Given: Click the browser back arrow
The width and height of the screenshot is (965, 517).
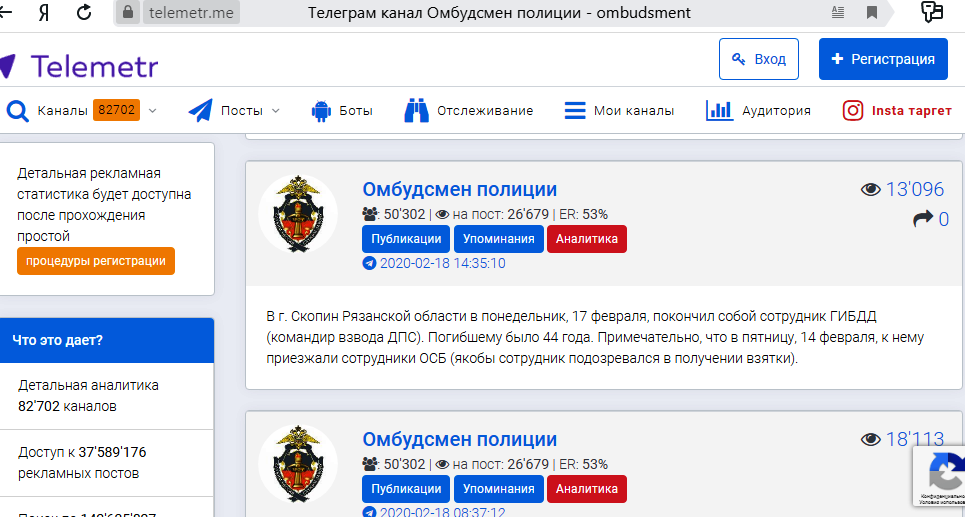Looking at the screenshot, I should tap(6, 12).
